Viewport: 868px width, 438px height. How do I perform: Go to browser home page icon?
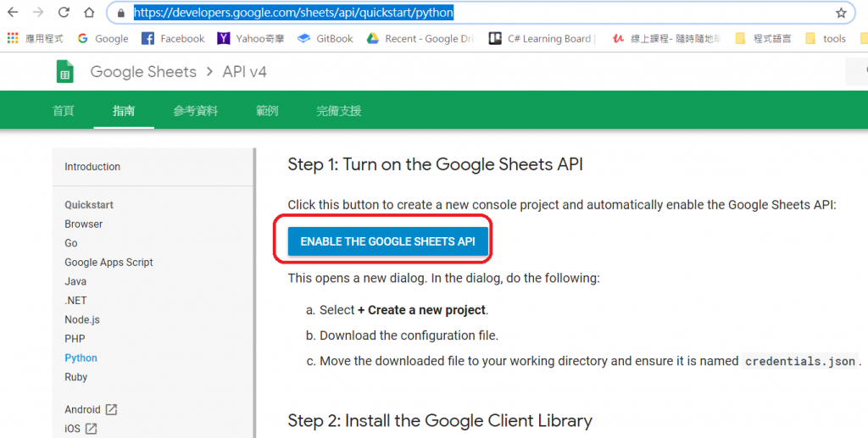click(x=89, y=12)
